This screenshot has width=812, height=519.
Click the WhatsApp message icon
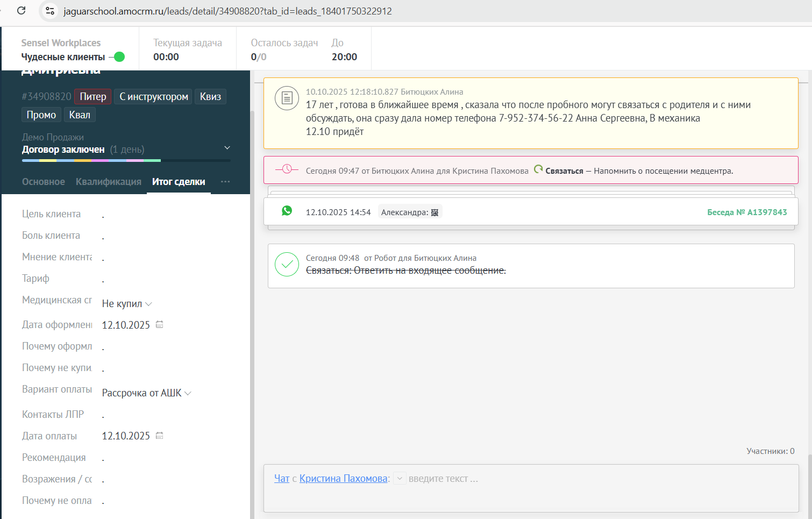point(287,211)
